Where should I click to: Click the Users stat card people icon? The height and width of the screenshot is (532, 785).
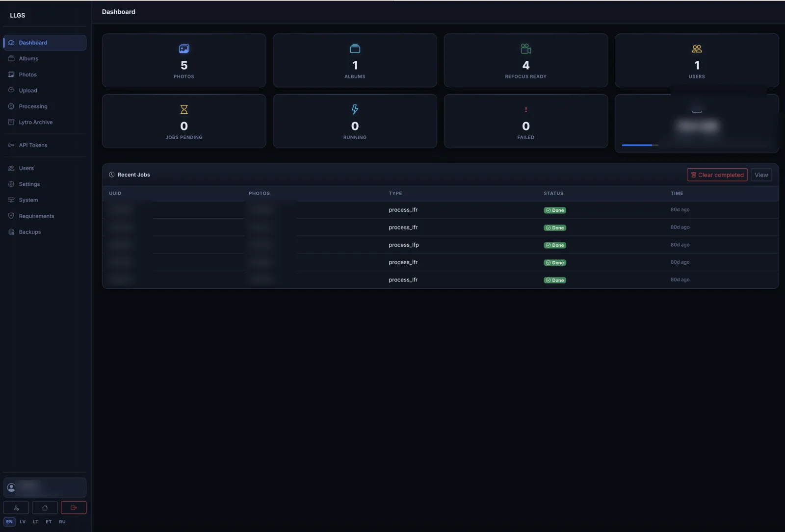(697, 49)
